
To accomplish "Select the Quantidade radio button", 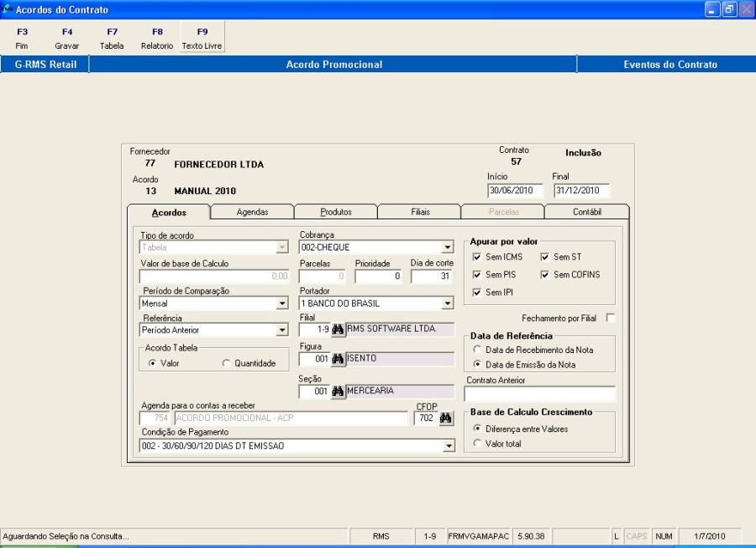I will pos(226,363).
